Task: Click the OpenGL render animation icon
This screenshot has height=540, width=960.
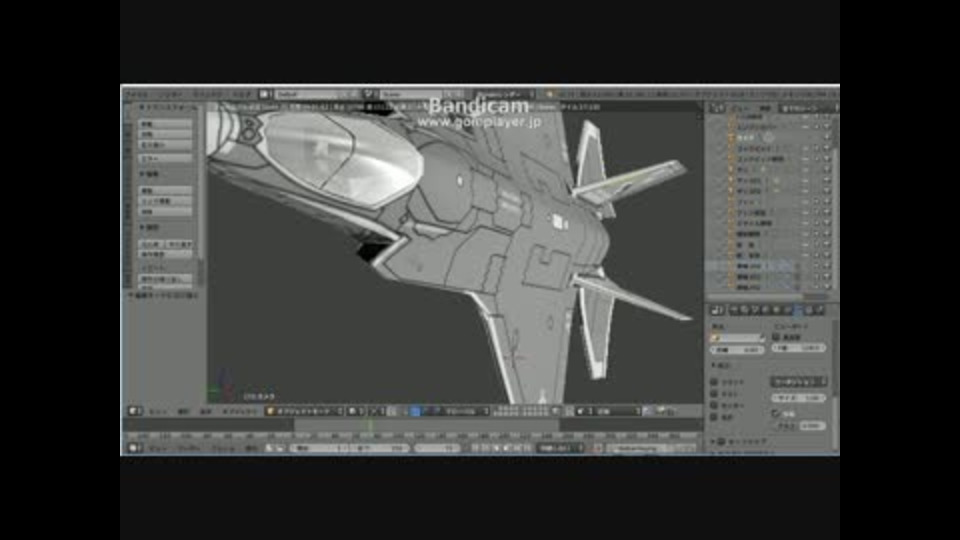Action: click(x=671, y=411)
